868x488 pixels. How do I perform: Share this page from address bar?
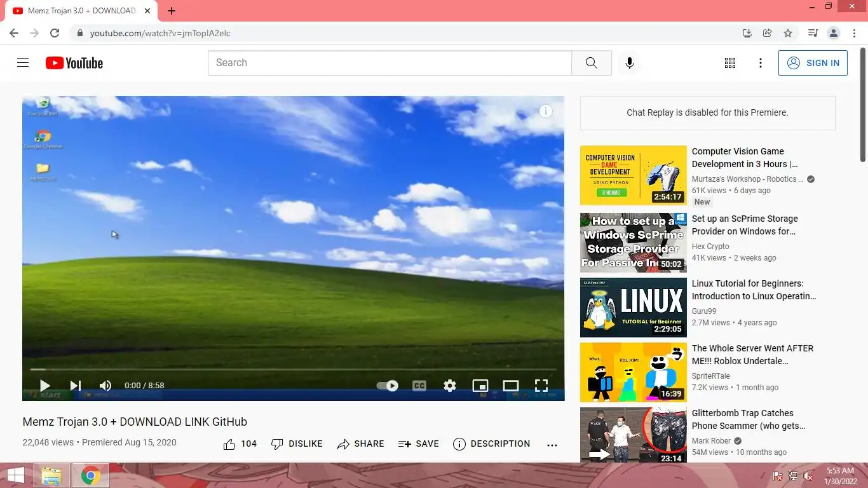click(x=768, y=33)
